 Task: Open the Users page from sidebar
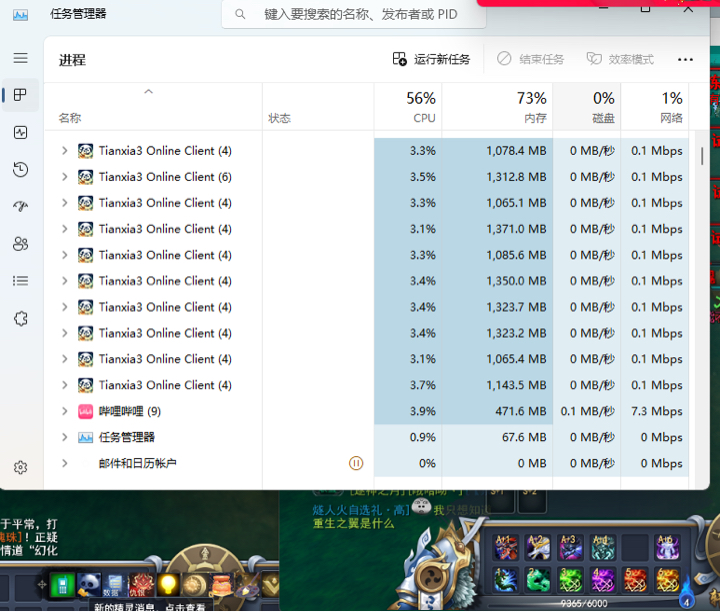point(20,243)
